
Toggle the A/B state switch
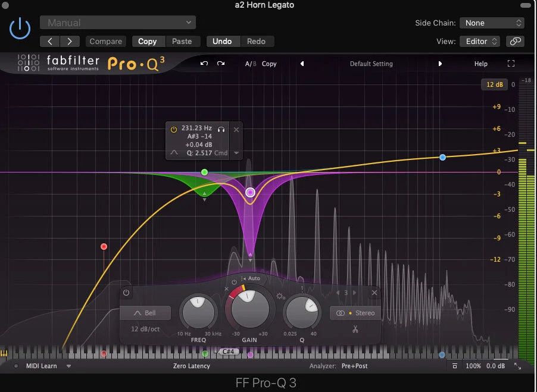click(251, 64)
